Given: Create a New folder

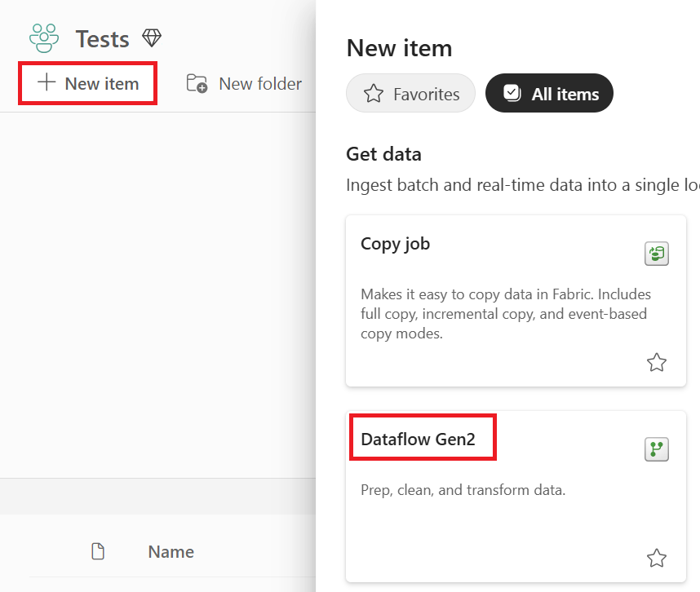Looking at the screenshot, I should pyautogui.click(x=244, y=83).
